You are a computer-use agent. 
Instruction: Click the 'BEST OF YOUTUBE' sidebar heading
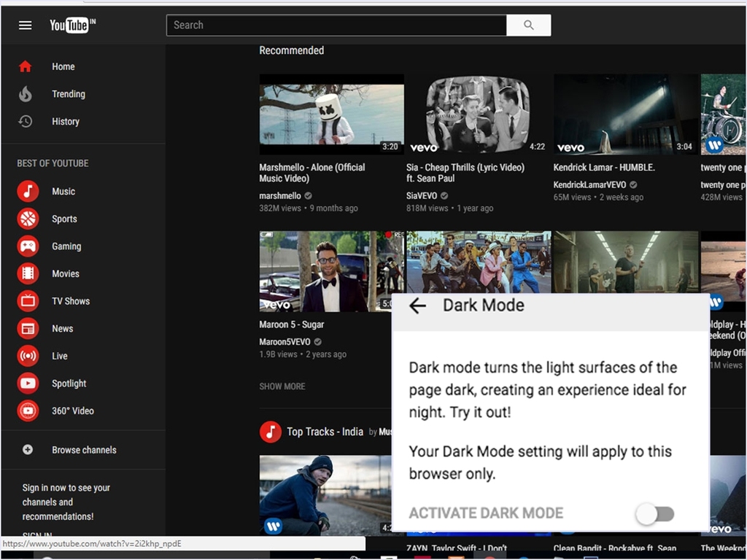53,163
